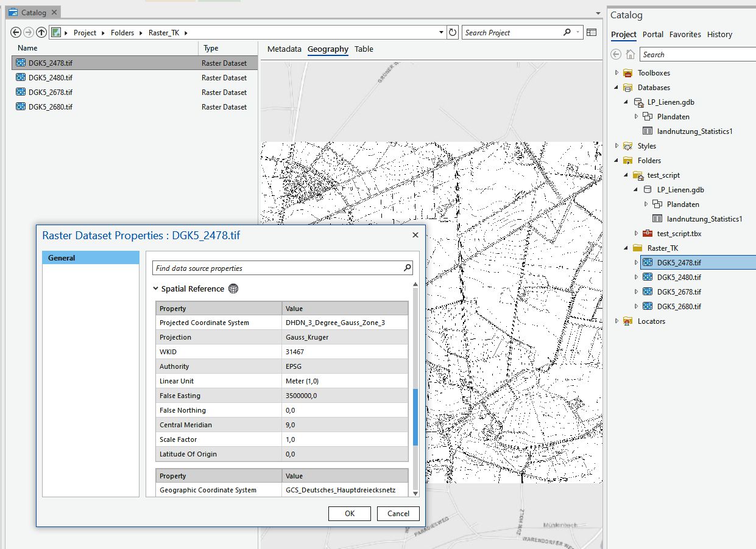Select the Toolboxes icon in Catalog pane
Viewport: 756px width, 549px height.
(x=628, y=73)
